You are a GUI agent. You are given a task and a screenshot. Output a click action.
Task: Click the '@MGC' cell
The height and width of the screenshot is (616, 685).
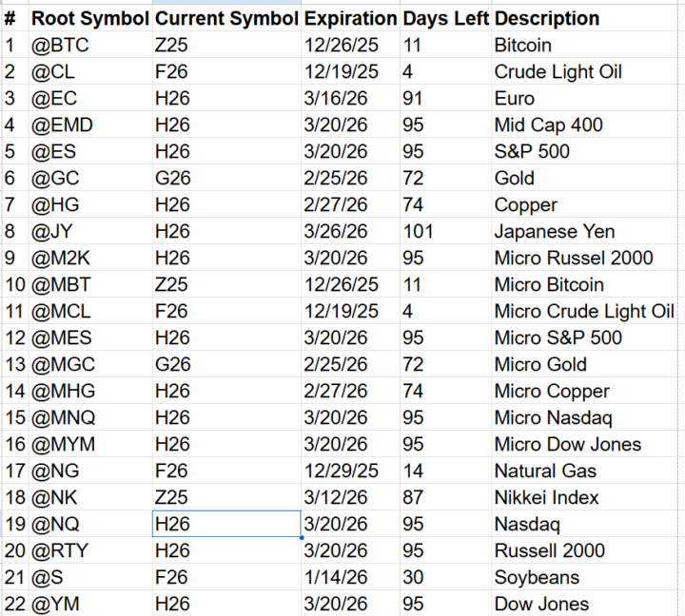(90, 364)
